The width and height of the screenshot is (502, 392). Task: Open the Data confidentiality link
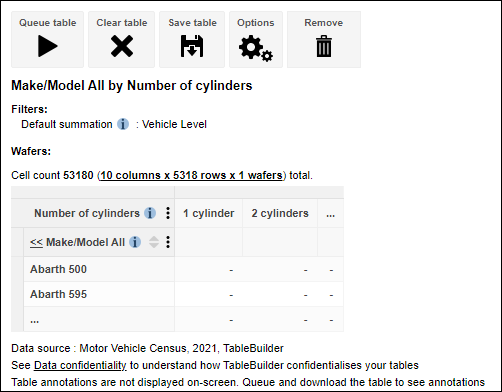80,365
